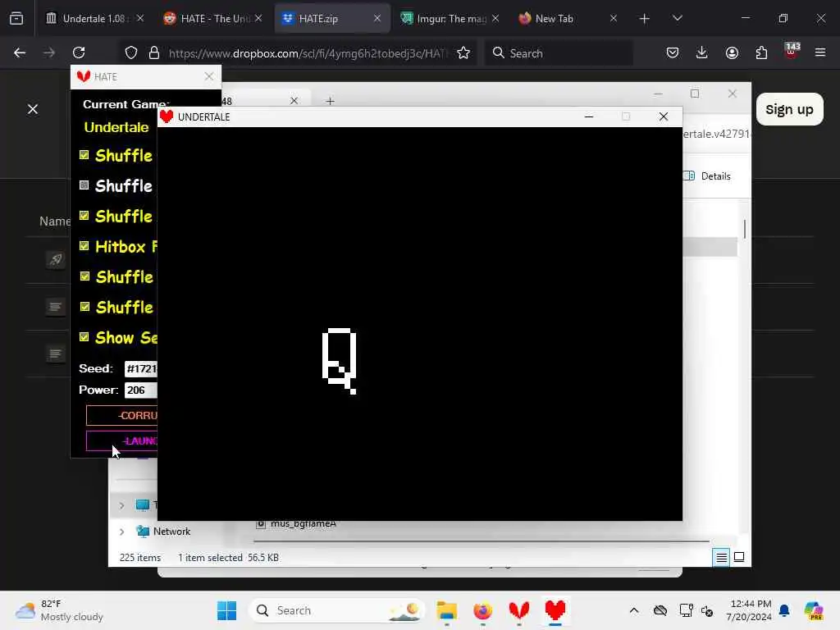Open the extensions puzzle icon

761,52
